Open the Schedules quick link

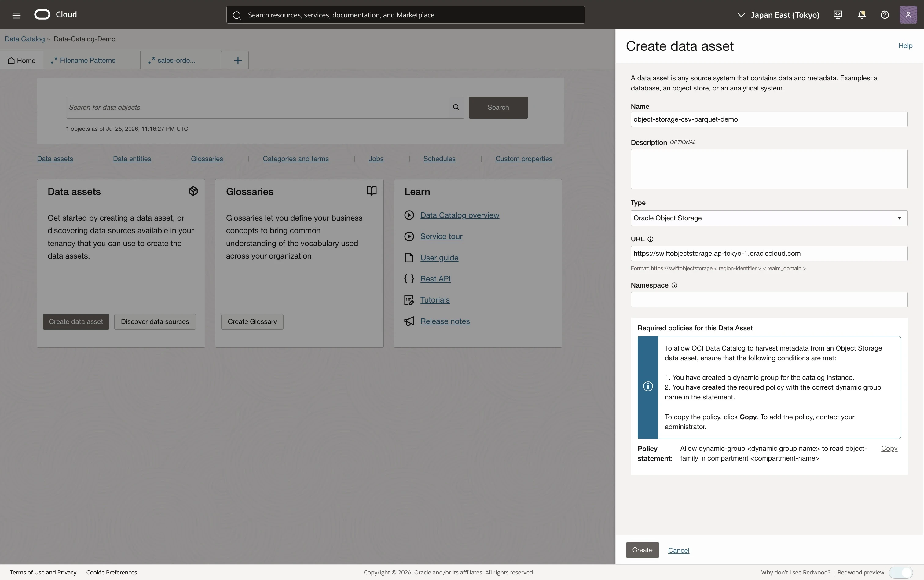click(x=439, y=159)
